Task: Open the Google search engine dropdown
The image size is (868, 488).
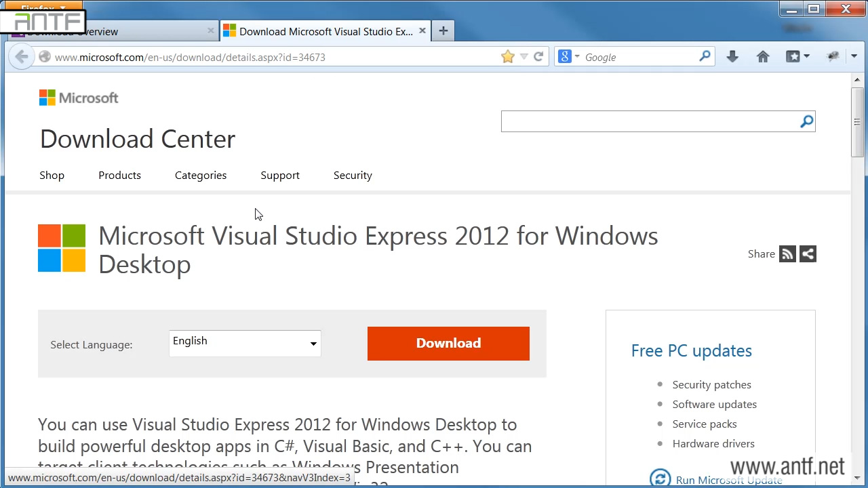Action: pos(568,57)
